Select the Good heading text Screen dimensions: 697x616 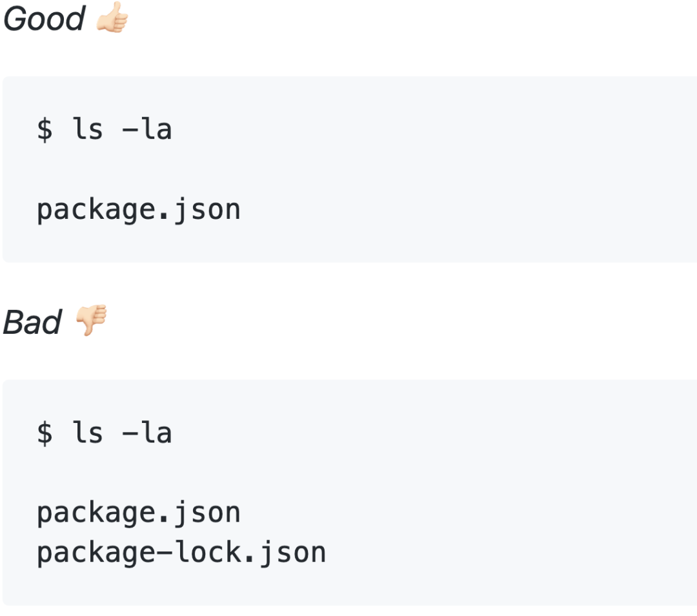coord(44,19)
